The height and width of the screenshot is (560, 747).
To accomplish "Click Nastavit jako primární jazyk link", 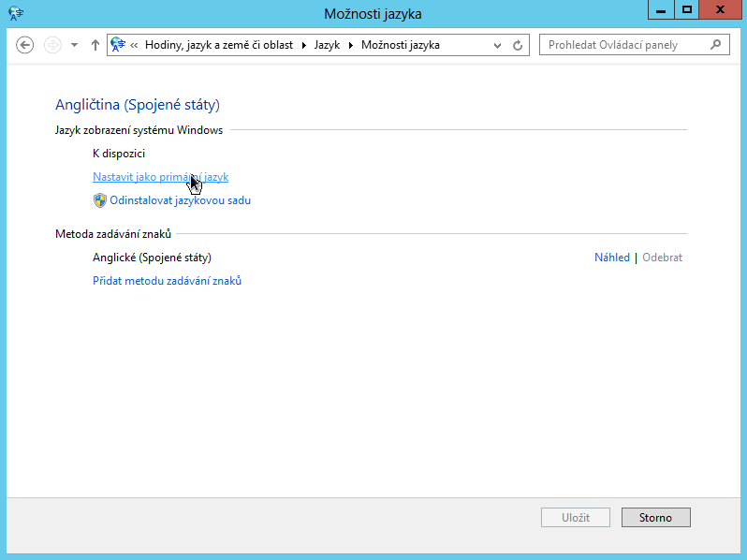I will pyautogui.click(x=160, y=177).
